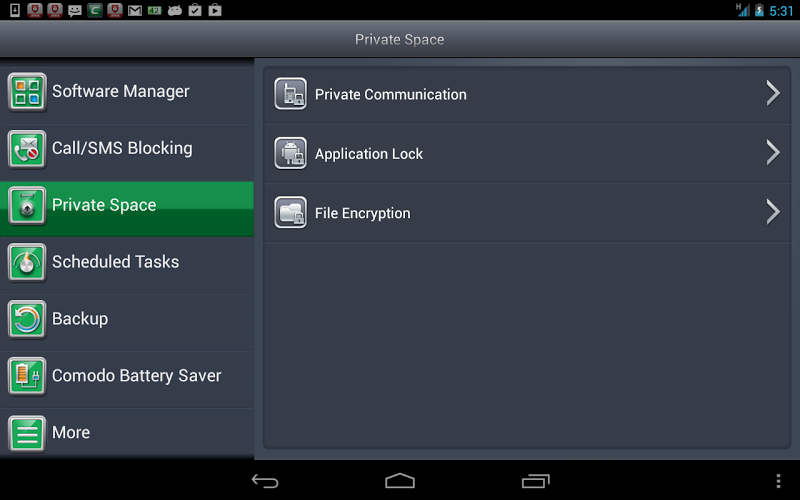Image resolution: width=800 pixels, height=500 pixels.
Task: Open the Application Lock entry text
Action: pyautogui.click(x=369, y=154)
